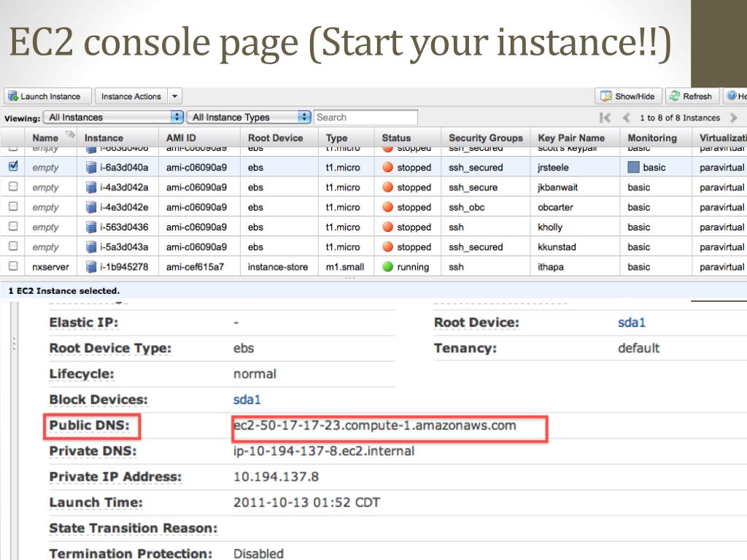Click monitoring icon in jrsteele row
The image size is (747, 560).
click(x=634, y=167)
